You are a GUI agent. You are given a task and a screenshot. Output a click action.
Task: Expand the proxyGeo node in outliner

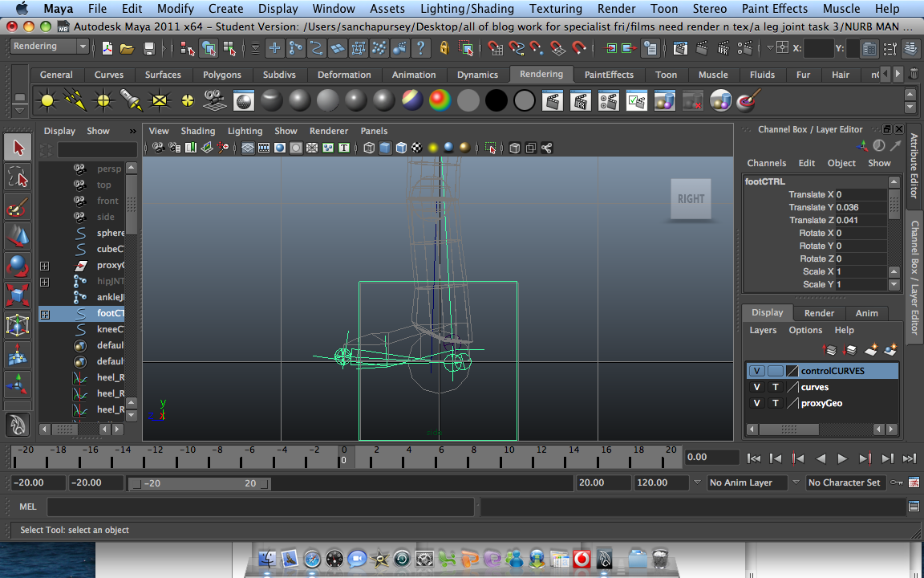[x=45, y=266]
